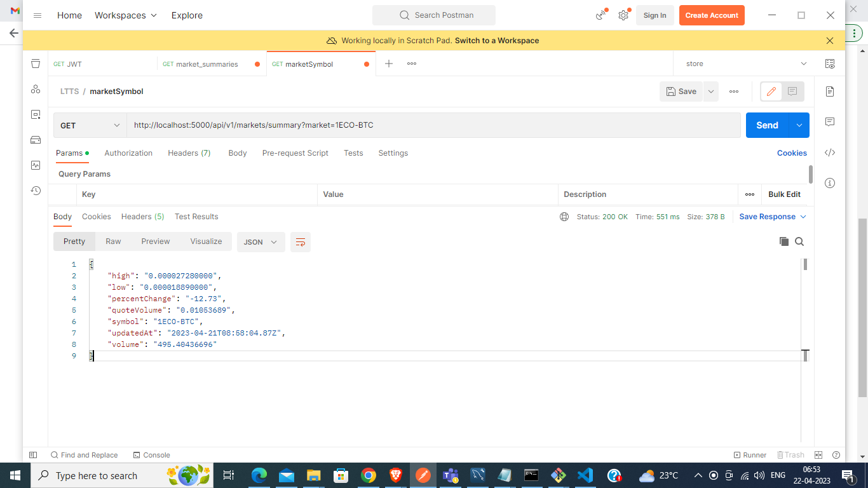Open the Cookies manager
The height and width of the screenshot is (488, 868).
point(792,152)
